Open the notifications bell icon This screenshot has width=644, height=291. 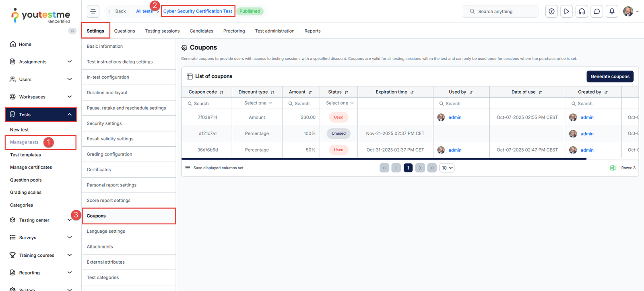[612, 11]
